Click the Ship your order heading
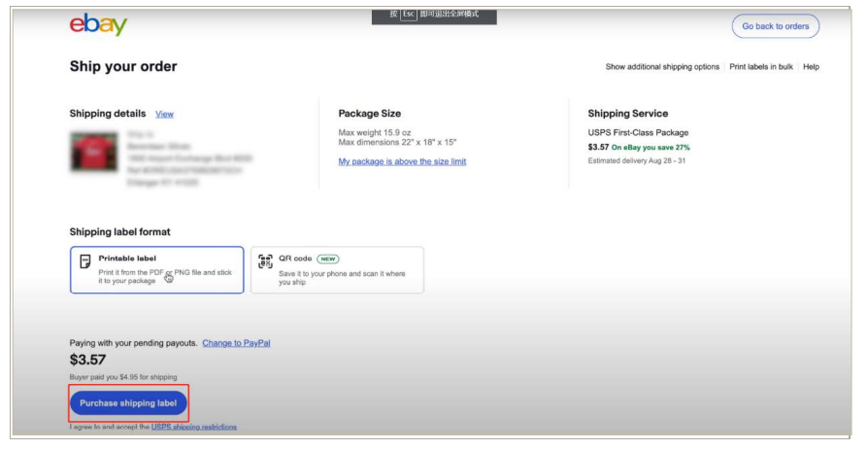868x450 pixels. coord(123,66)
